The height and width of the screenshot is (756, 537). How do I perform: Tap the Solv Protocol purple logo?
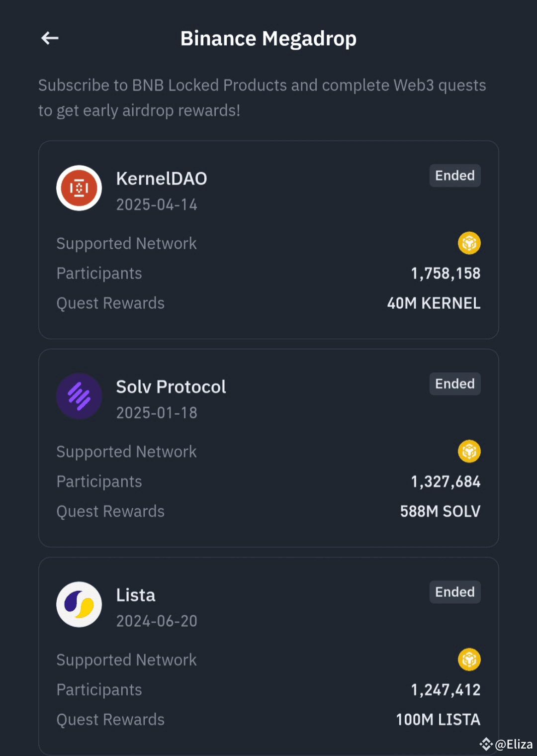point(79,396)
